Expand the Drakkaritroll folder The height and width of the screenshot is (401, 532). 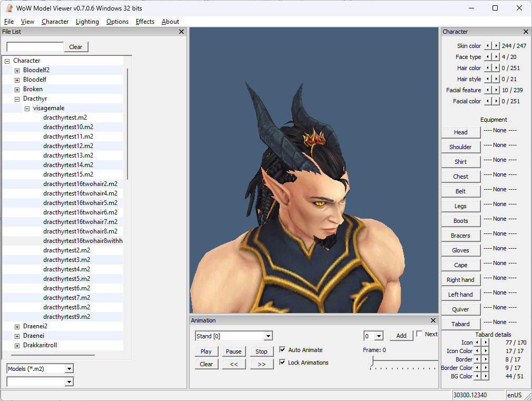(x=17, y=346)
